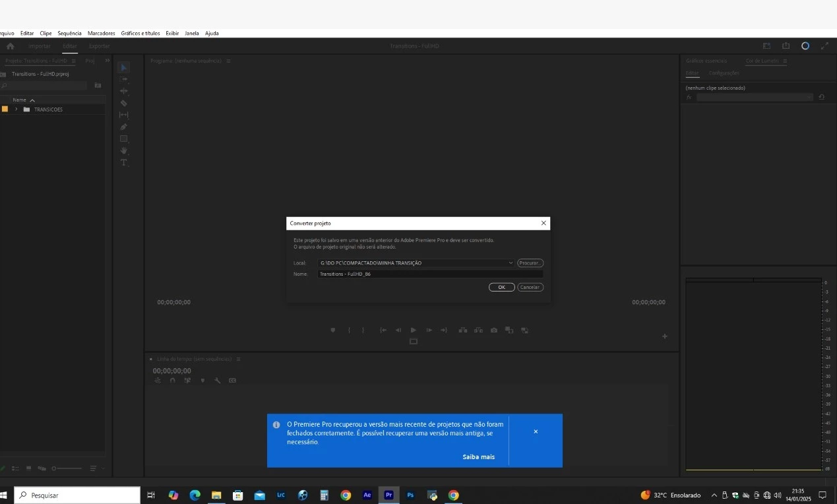Open the Local path dropdown
The height and width of the screenshot is (504, 837).
(511, 263)
